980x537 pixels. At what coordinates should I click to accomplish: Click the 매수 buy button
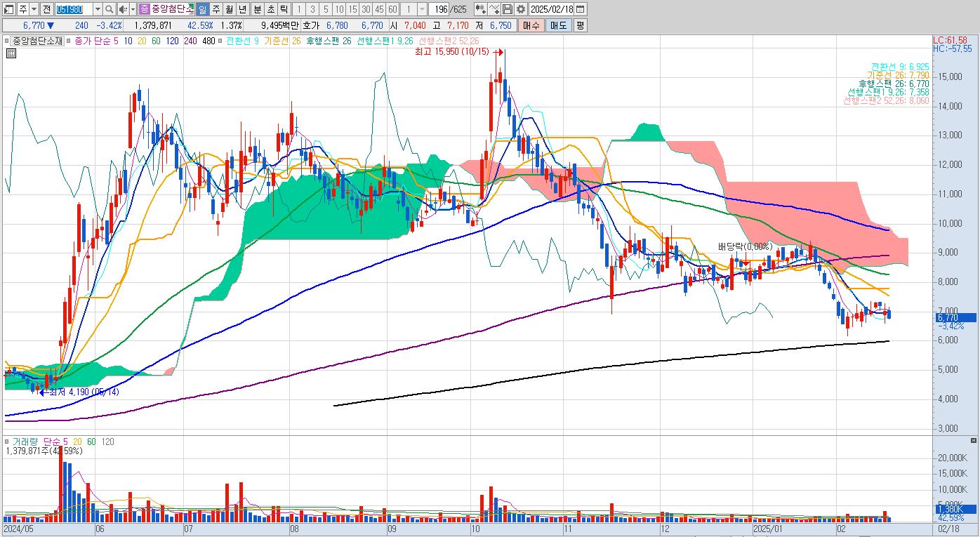click(531, 25)
